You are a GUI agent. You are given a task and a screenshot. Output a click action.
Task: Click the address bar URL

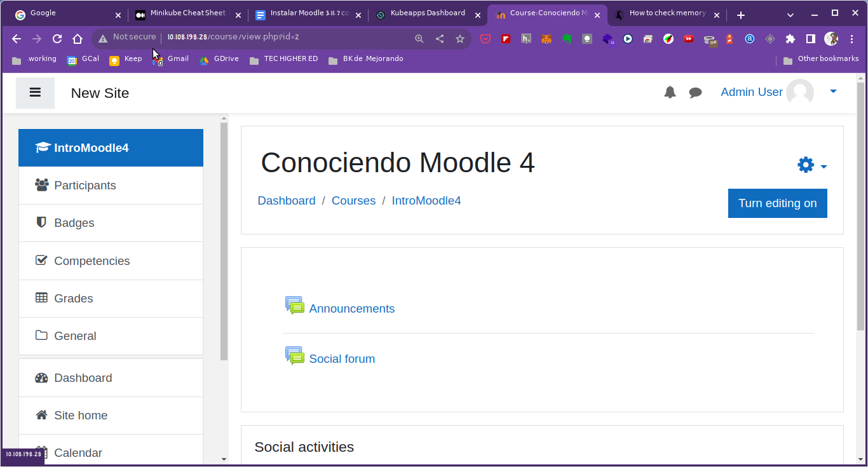(x=233, y=37)
